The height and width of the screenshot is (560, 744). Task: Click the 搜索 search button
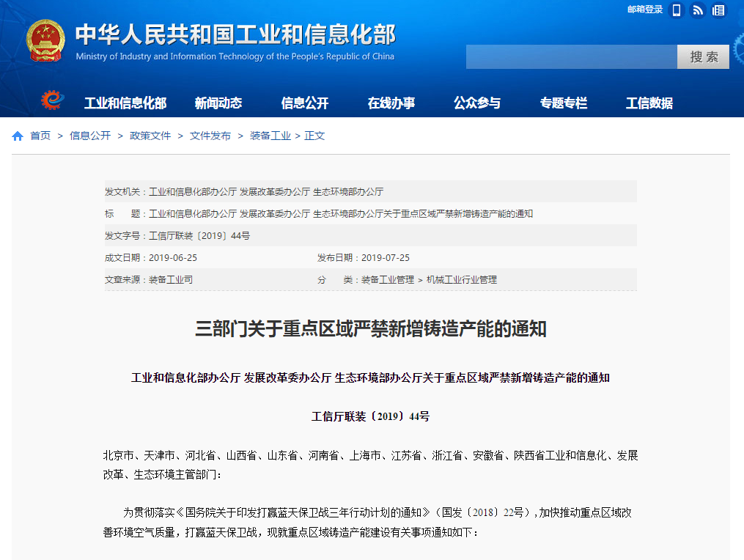703,57
